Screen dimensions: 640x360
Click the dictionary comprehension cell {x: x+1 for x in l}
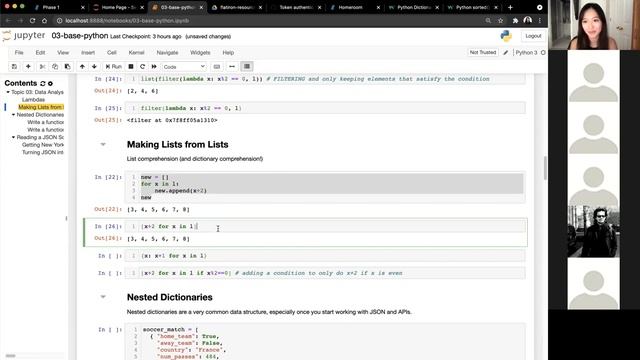(325, 256)
